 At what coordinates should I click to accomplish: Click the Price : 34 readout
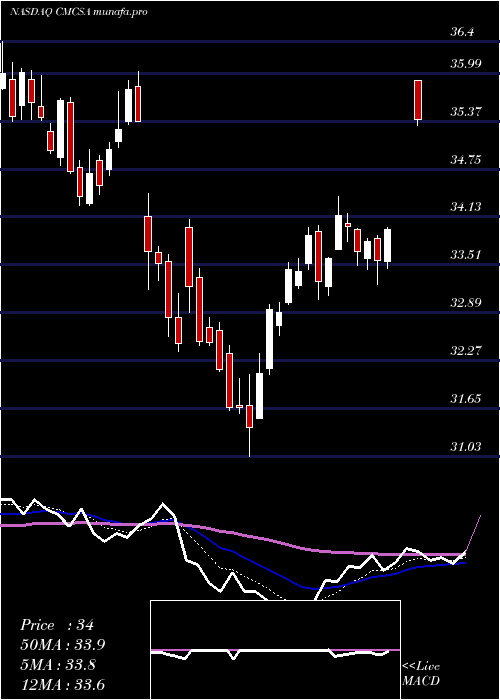57,625
